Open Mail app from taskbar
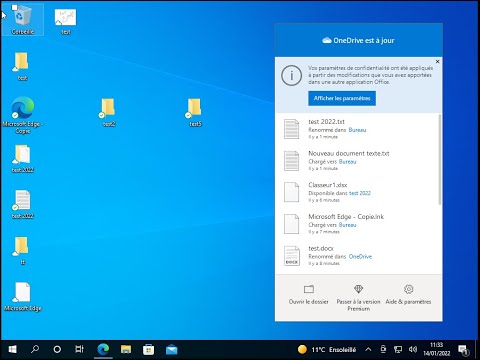 pyautogui.click(x=171, y=349)
